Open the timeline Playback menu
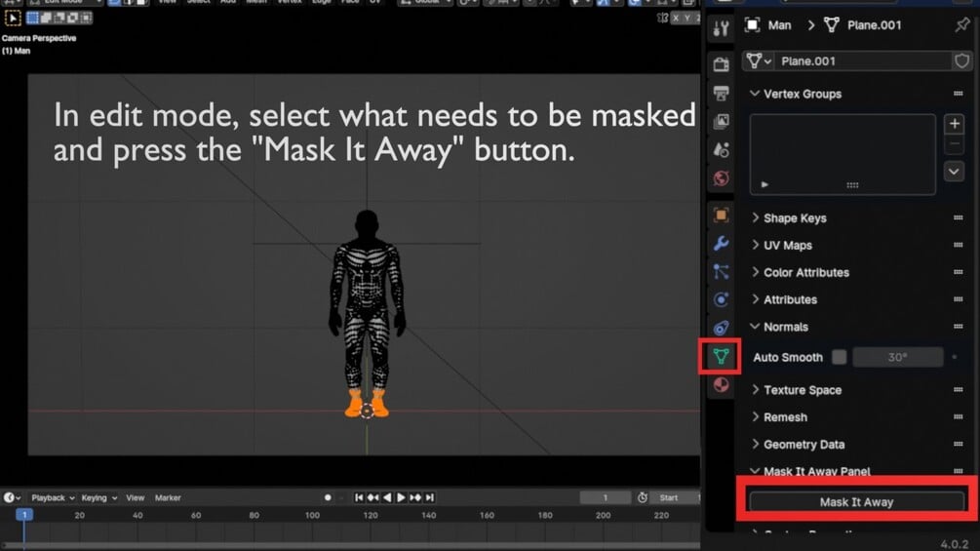Image resolution: width=980 pixels, height=551 pixels. point(53,498)
